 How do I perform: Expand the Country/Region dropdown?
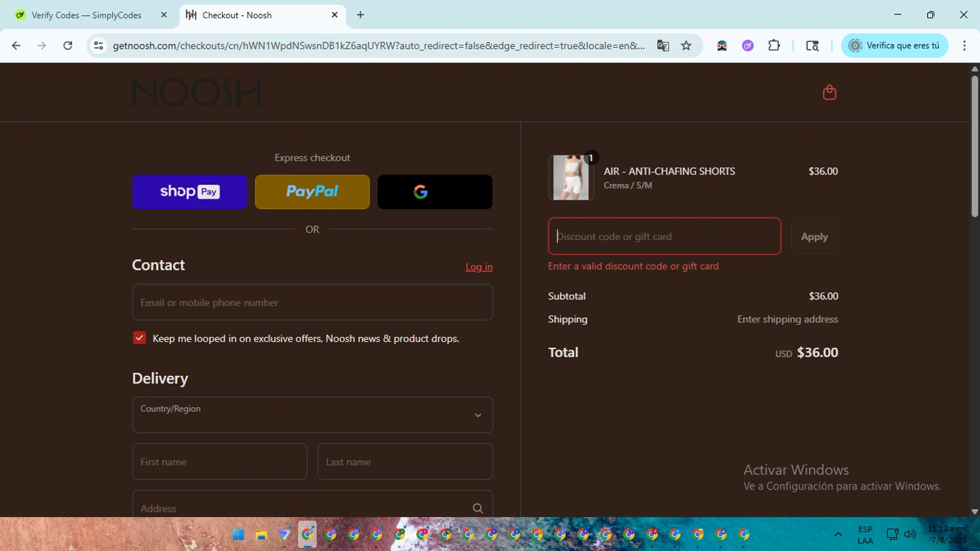tap(312, 414)
